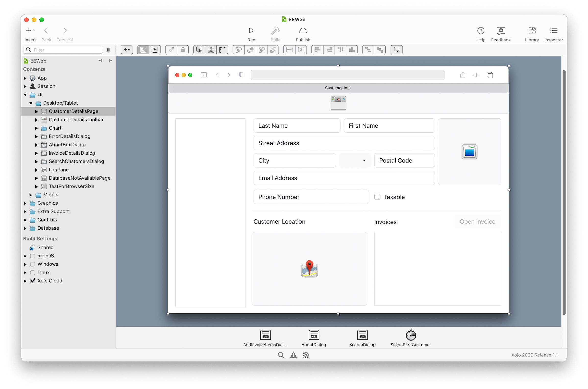Switch to the code list view tab

click(x=155, y=50)
